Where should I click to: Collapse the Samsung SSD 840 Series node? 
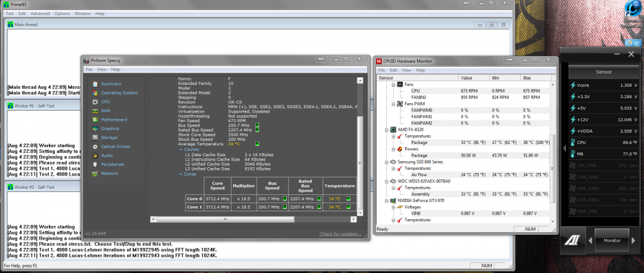point(386,161)
